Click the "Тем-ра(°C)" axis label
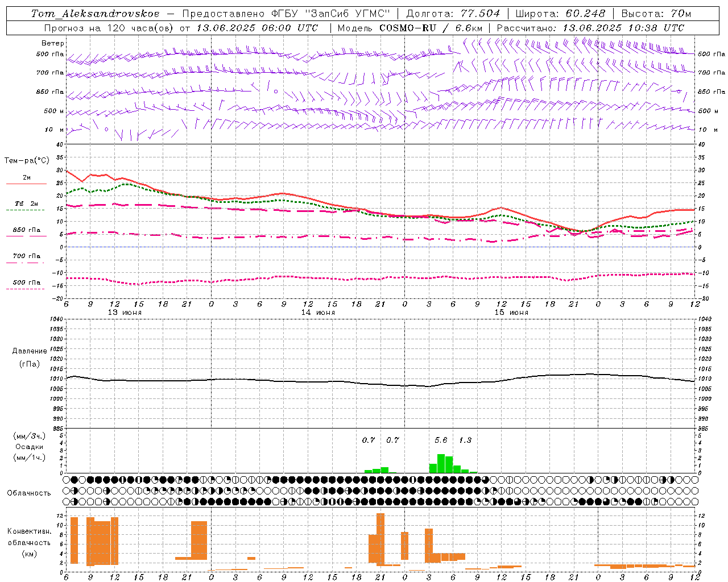This screenshot has height=582, width=728. (27, 161)
